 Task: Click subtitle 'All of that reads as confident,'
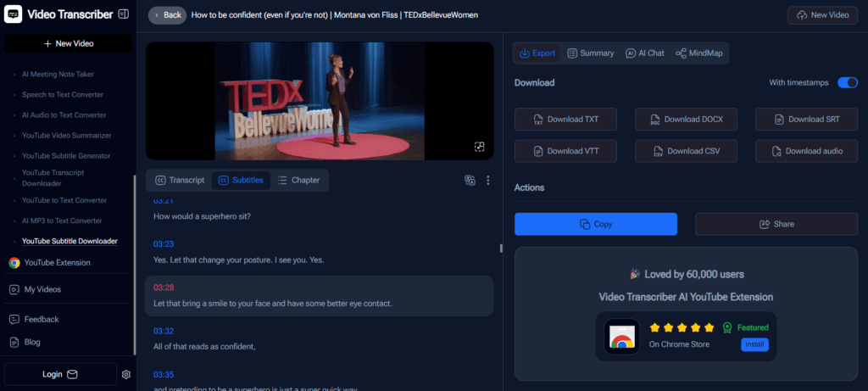tap(204, 347)
